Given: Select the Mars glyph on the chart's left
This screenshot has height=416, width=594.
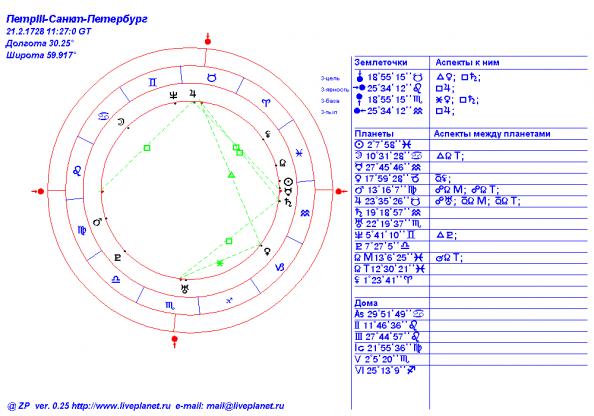Looking at the screenshot, I should [x=97, y=222].
